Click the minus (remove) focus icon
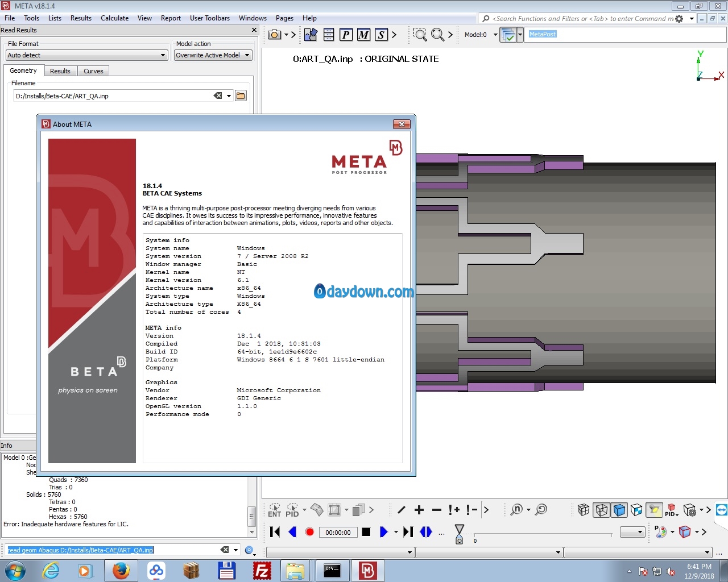This screenshot has width=728, height=582. point(437,510)
